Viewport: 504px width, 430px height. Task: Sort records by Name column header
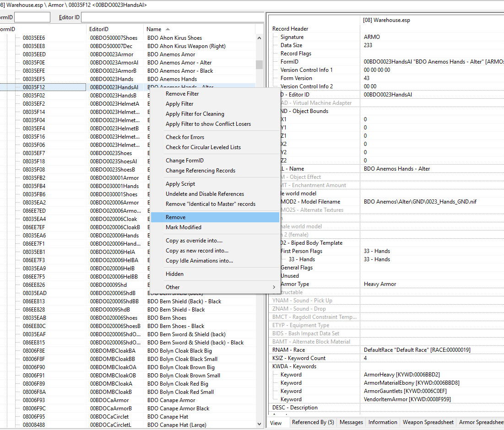(154, 29)
